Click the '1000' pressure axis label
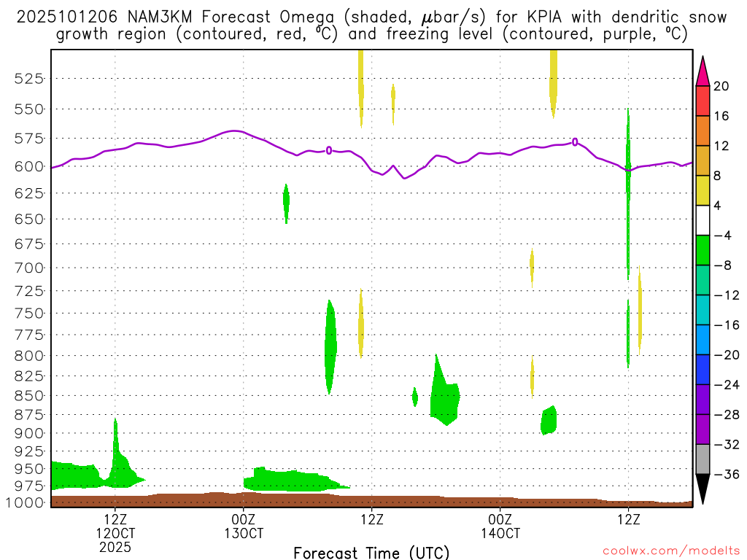 (x=26, y=502)
